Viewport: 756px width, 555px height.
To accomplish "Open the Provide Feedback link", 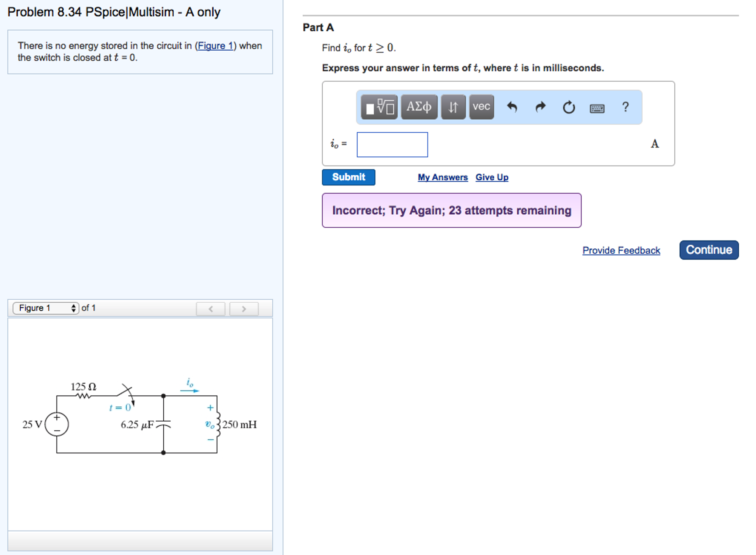I will click(621, 250).
